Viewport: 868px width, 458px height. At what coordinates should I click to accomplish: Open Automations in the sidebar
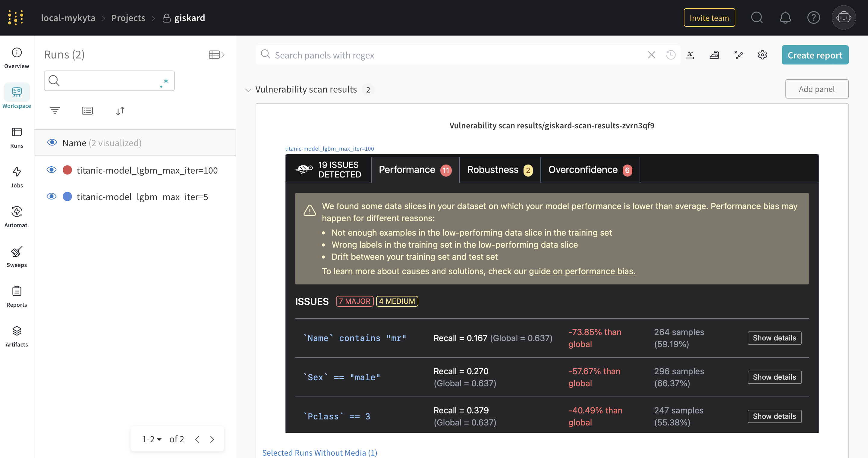17,217
